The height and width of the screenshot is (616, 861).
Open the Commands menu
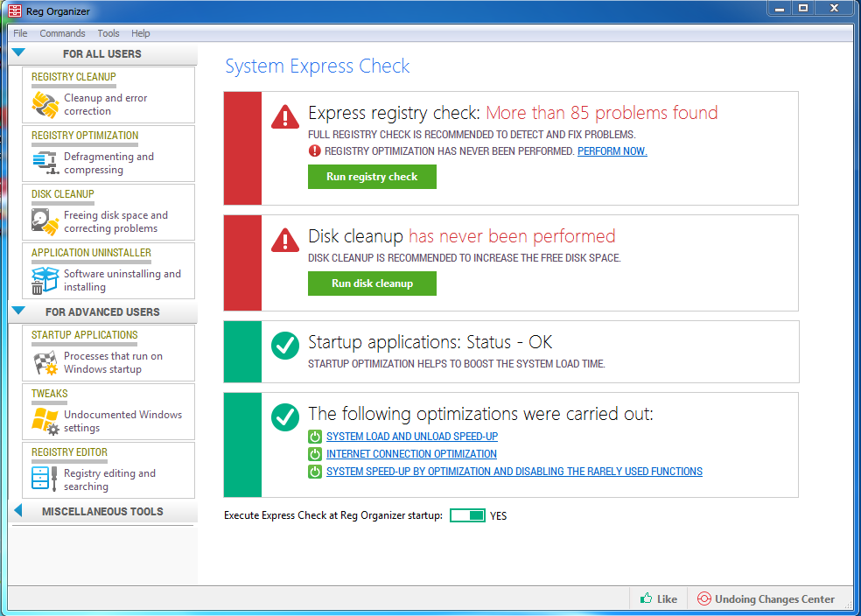[x=62, y=33]
